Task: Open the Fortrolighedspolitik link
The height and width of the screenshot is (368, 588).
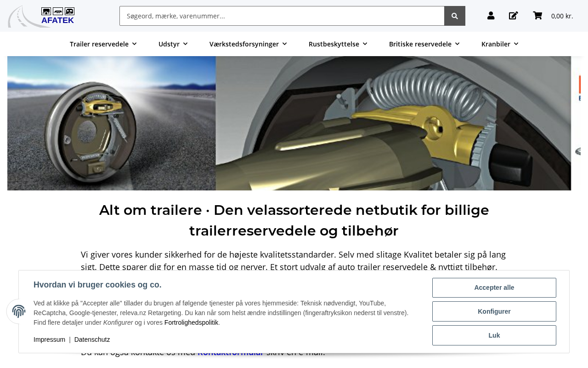Action: 191,322
